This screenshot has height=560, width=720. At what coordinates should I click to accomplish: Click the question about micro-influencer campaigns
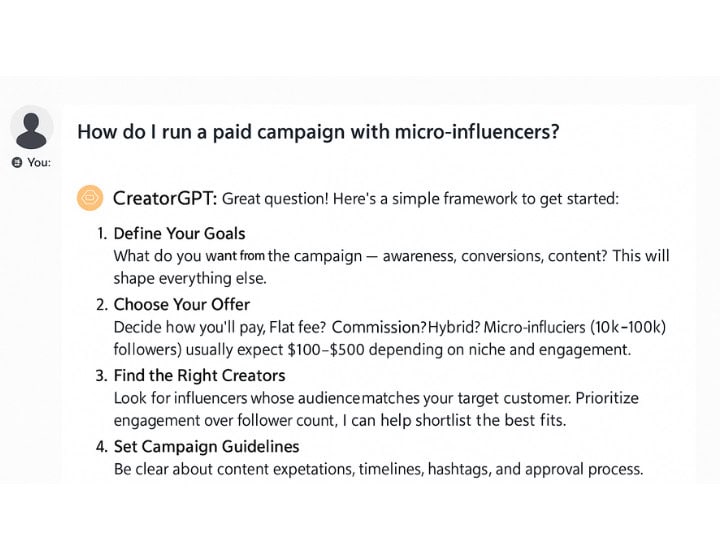[318, 132]
